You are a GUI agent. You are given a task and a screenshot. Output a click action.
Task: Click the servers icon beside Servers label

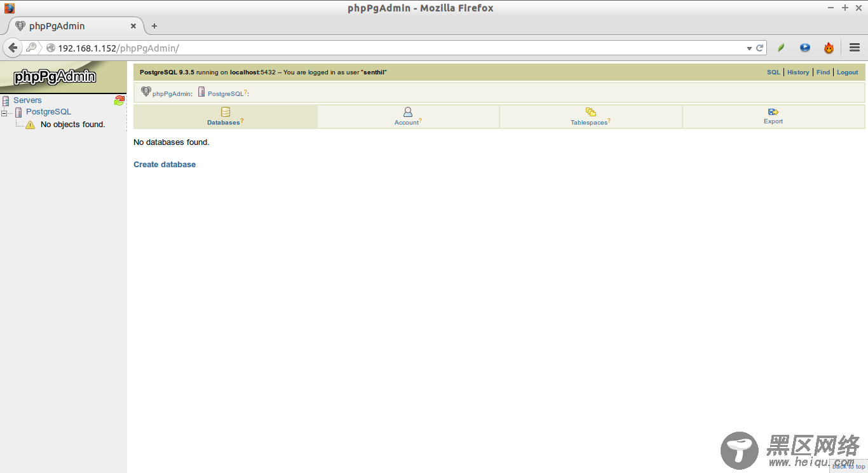point(6,101)
